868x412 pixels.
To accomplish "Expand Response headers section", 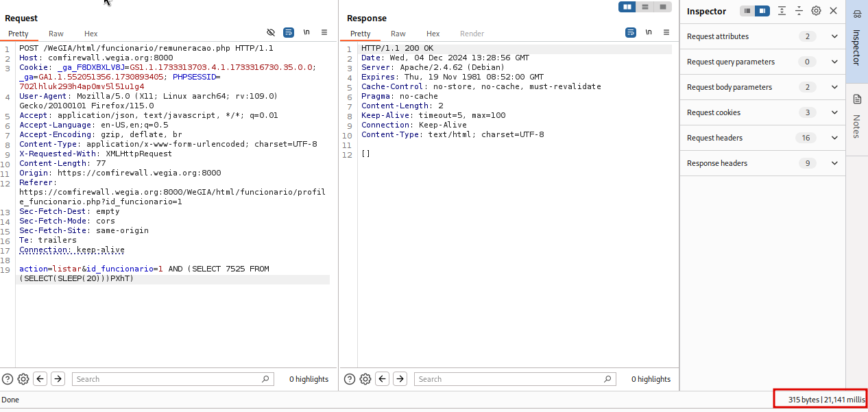I will (x=762, y=163).
